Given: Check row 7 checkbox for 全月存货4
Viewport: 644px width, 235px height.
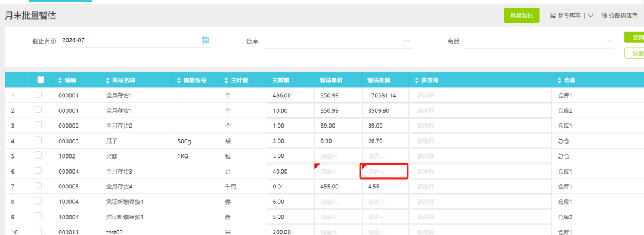Looking at the screenshot, I should (38, 185).
